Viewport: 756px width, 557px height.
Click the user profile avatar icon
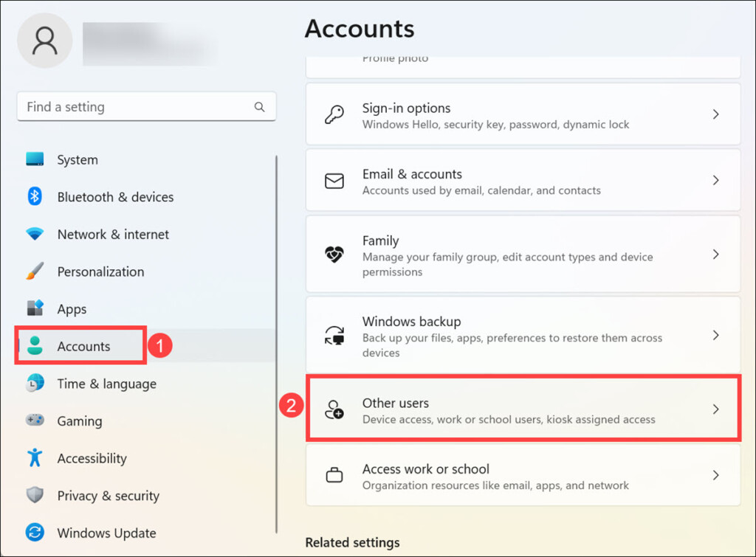[44, 41]
